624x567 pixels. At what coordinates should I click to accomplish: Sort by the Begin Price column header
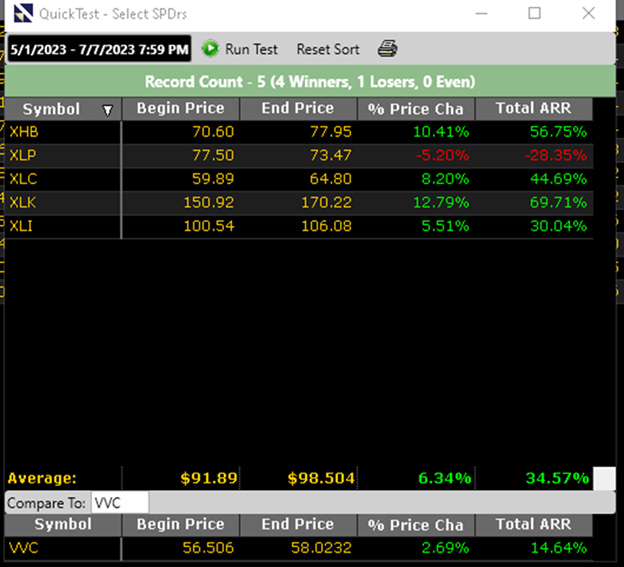(180, 109)
